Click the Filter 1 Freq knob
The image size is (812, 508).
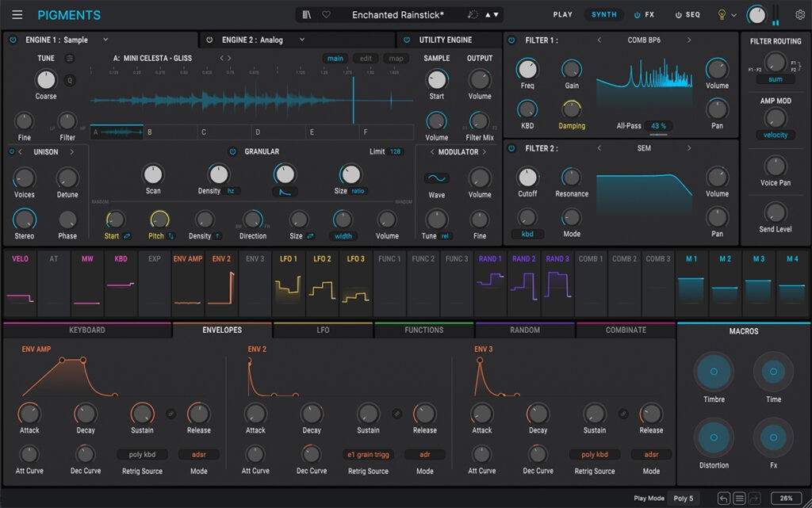click(527, 69)
